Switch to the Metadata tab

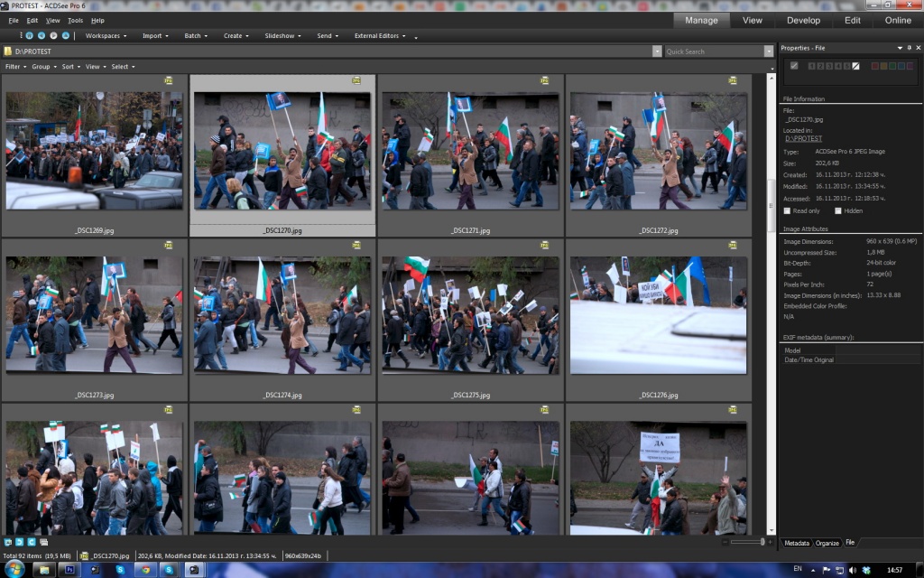(796, 543)
